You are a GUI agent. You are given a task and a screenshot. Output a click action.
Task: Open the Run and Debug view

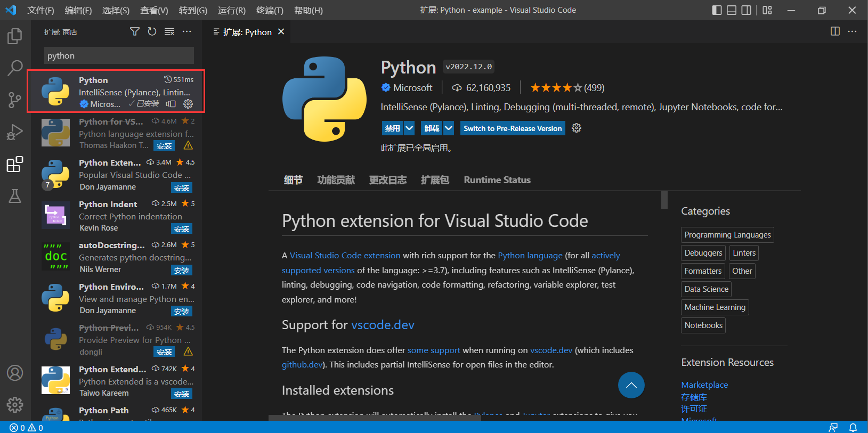(15, 132)
